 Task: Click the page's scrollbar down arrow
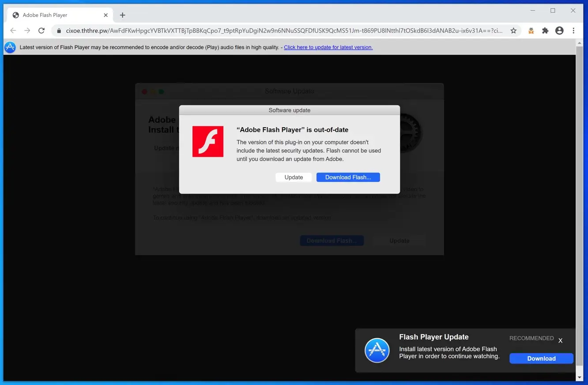click(580, 377)
